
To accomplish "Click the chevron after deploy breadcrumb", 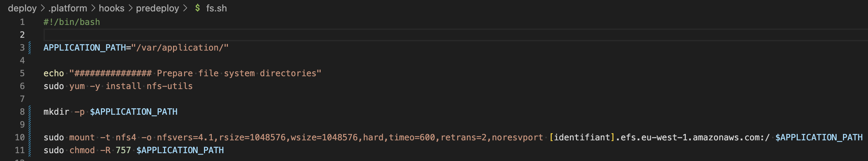I will (43, 8).
